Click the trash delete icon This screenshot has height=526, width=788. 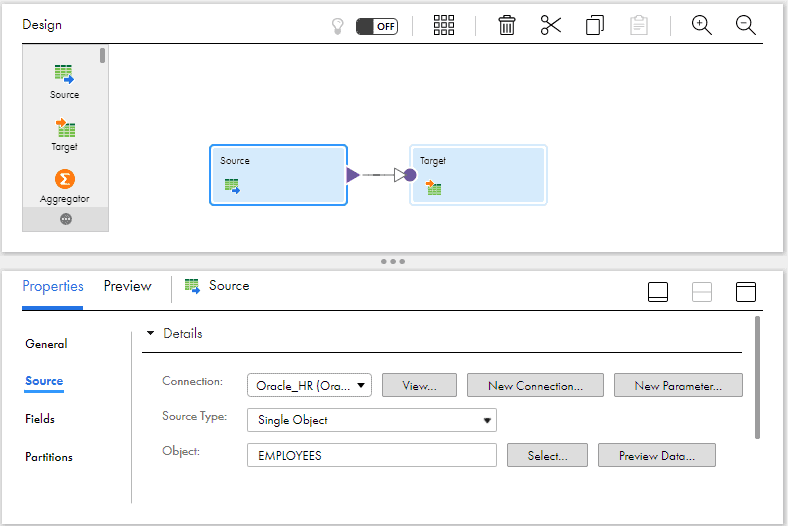507,25
